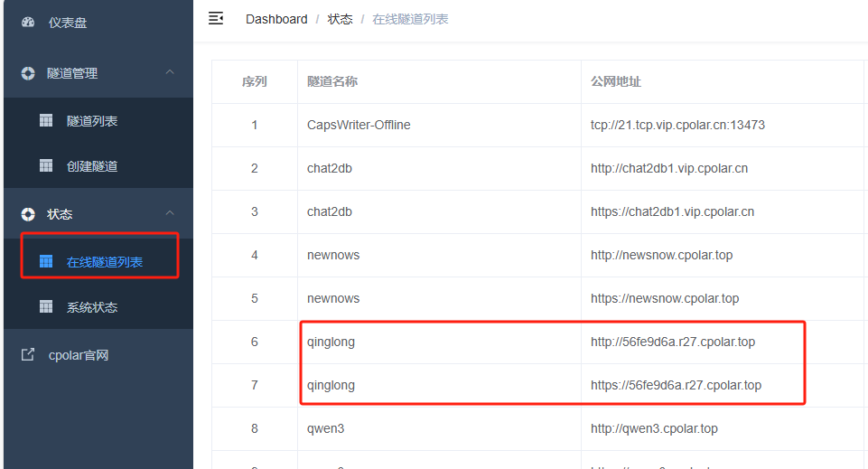Click the 在线隧道列表 breadcrumb

410,19
